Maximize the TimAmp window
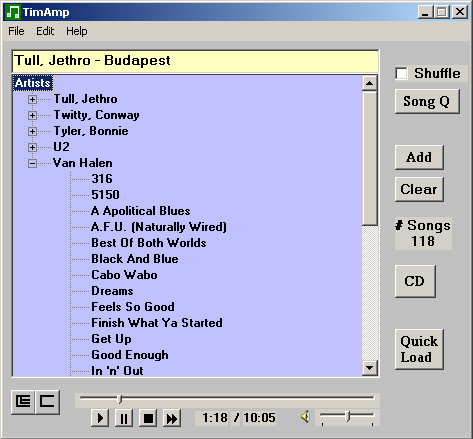The height and width of the screenshot is (439, 473). click(x=442, y=12)
